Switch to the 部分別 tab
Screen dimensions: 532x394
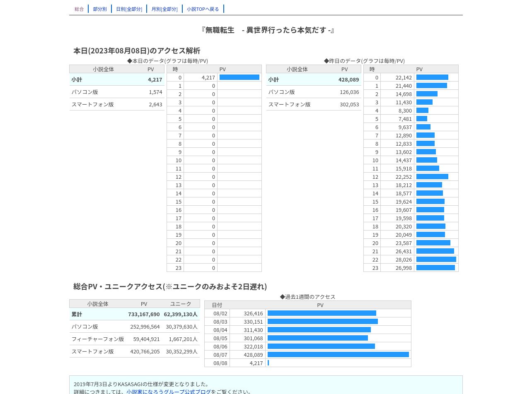pos(100,9)
